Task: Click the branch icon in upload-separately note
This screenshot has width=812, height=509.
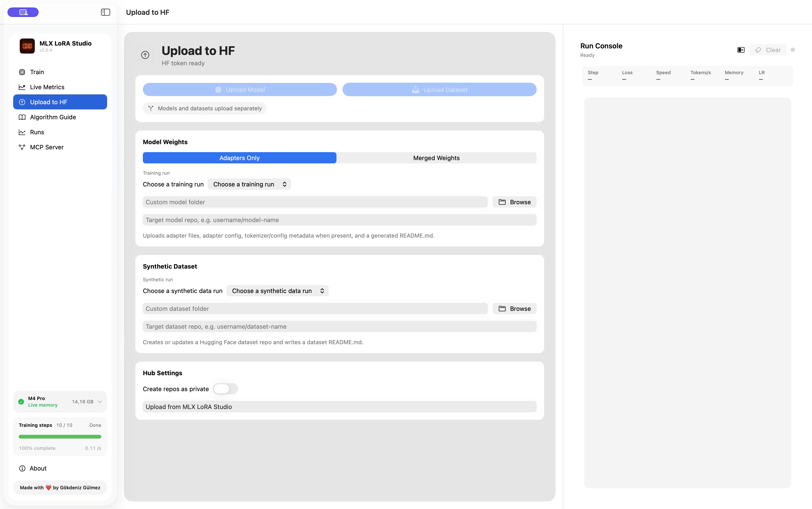Action: [151, 108]
